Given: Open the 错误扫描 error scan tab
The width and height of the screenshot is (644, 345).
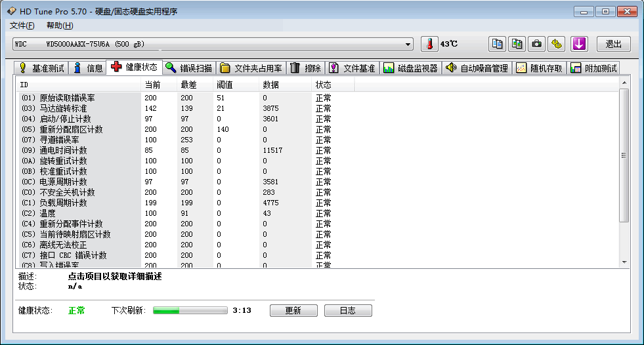Looking at the screenshot, I should click(x=188, y=68).
